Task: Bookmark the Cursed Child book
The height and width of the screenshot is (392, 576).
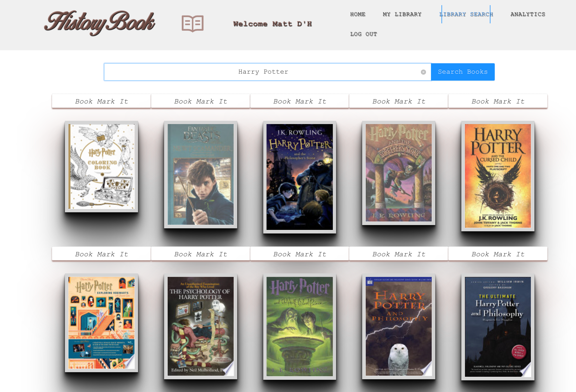Action: click(x=498, y=101)
